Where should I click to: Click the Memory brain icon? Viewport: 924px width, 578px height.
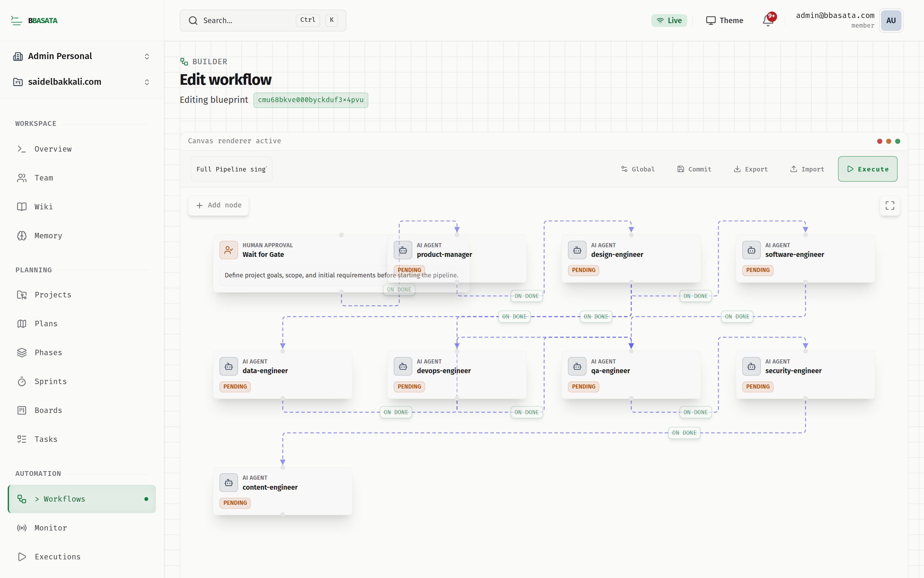(x=22, y=236)
